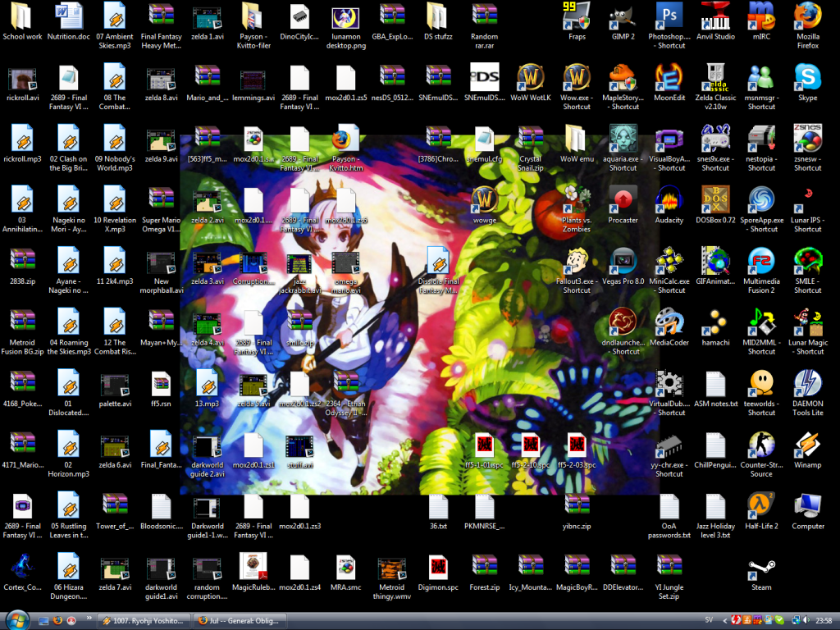Click the taskbar clock showing 23:58
This screenshot has width=840, height=630.
click(x=824, y=620)
